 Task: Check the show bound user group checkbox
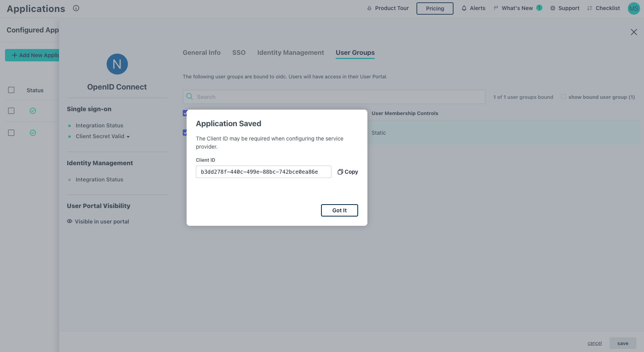point(563,96)
